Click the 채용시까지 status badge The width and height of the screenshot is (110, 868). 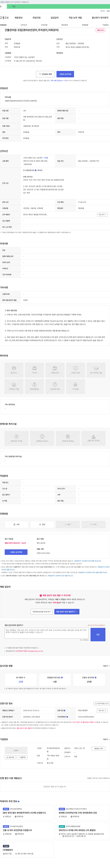tap(100, 30)
